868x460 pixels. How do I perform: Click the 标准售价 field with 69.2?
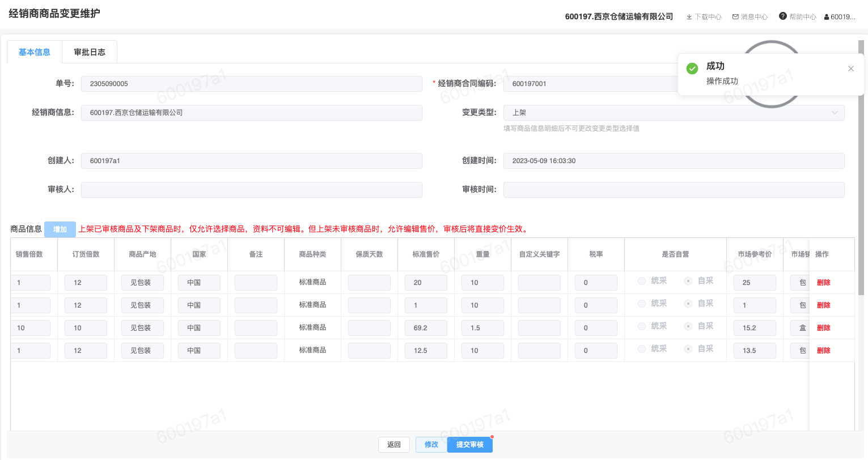(426, 328)
